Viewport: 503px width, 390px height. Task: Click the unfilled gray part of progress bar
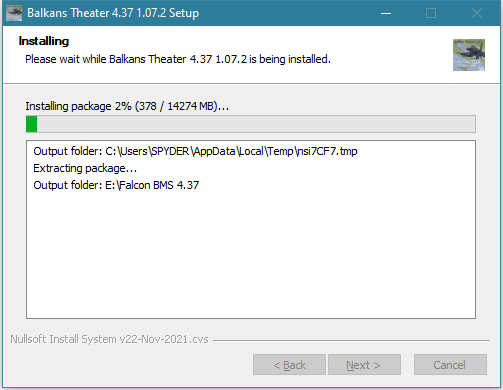[256, 124]
